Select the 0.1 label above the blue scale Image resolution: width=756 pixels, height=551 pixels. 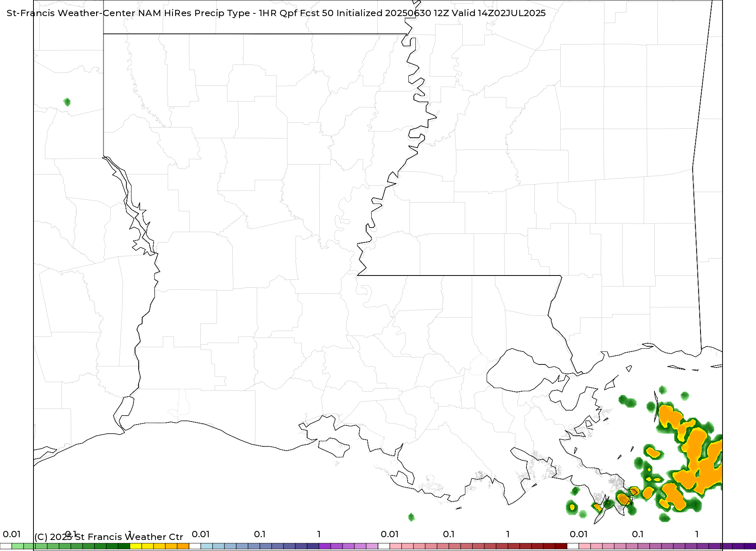tap(259, 534)
